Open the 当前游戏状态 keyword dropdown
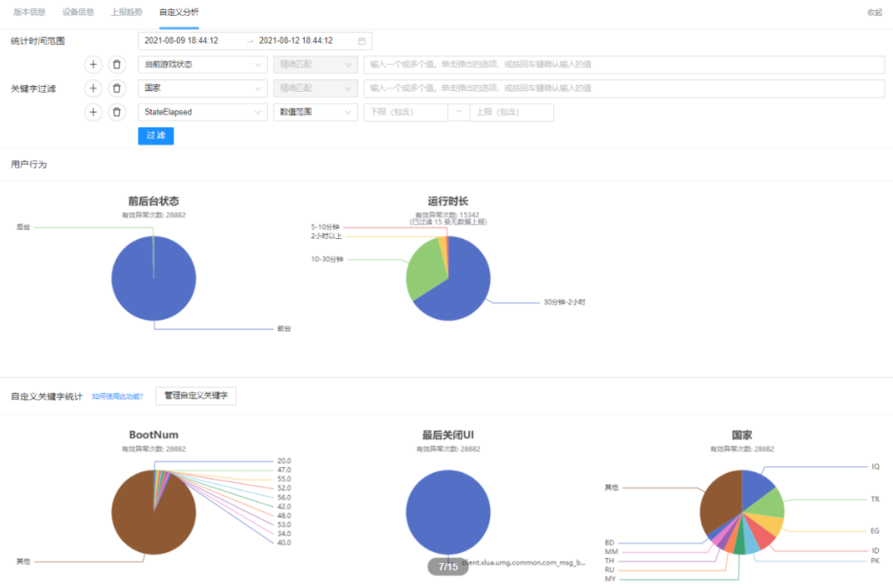 [x=203, y=65]
